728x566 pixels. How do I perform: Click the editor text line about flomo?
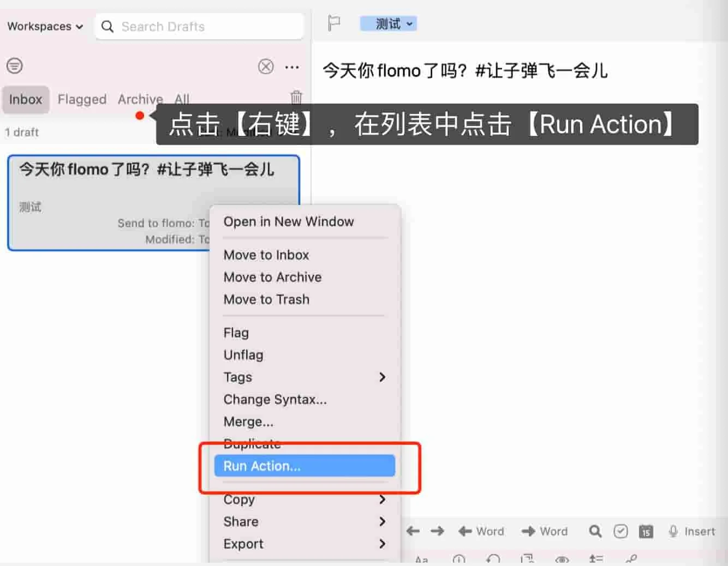coord(465,70)
